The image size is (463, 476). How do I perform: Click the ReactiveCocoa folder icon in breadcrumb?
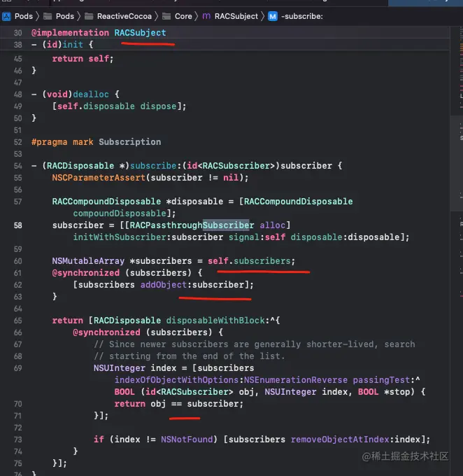[x=89, y=16]
